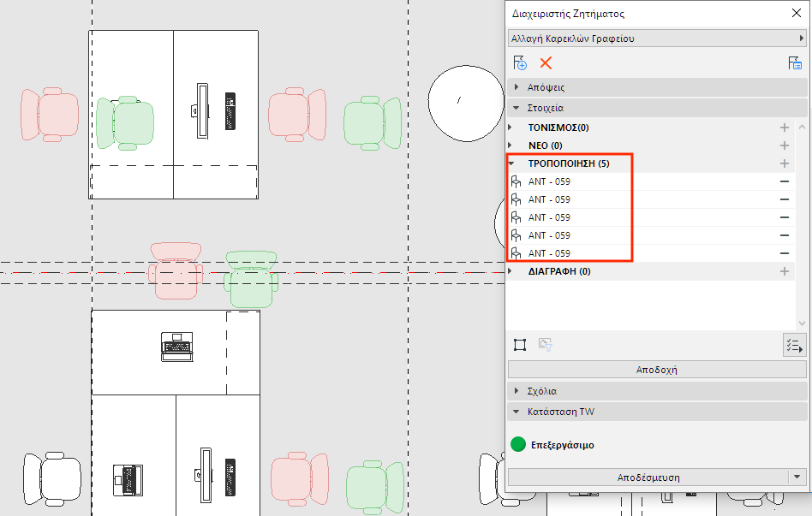This screenshot has width=812, height=516.
Task: Expand the ΝΕΟ (0) group
Action: (x=510, y=145)
